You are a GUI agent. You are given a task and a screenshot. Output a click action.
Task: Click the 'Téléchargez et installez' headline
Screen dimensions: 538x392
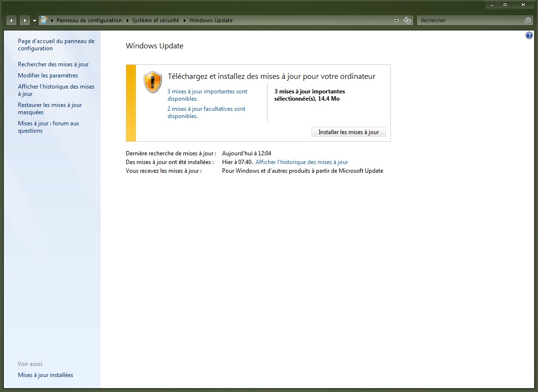(x=271, y=76)
